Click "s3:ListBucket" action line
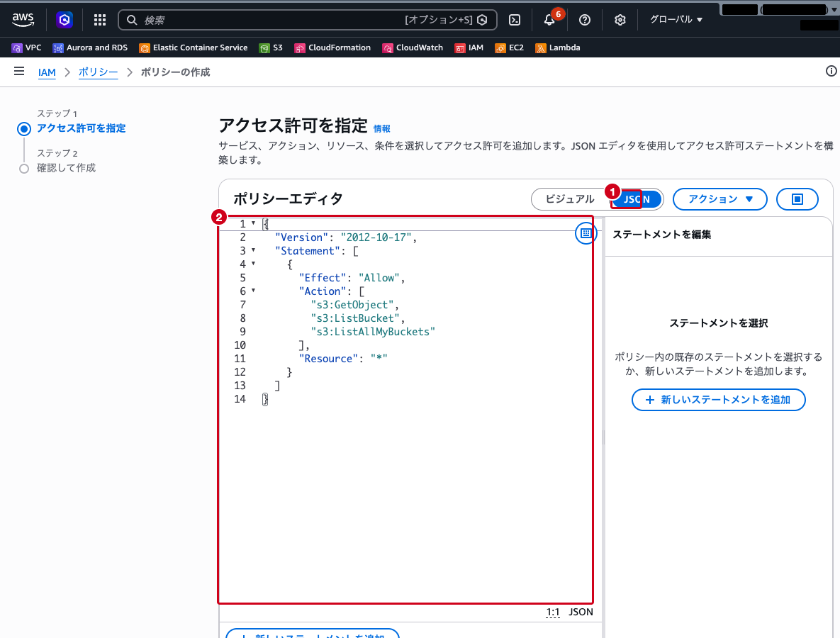840x638 pixels. (355, 318)
